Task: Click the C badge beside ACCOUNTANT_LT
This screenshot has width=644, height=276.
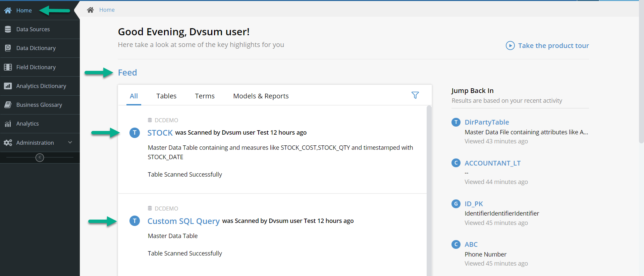Action: point(456,163)
